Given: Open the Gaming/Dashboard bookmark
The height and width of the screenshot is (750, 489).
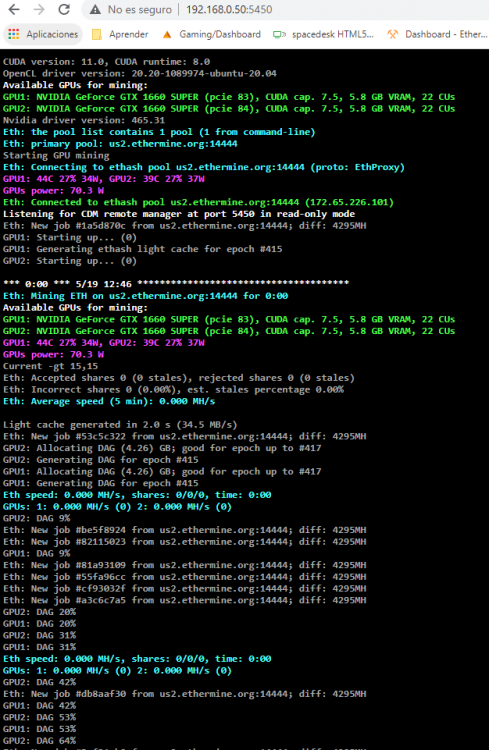Looking at the screenshot, I should [220, 34].
